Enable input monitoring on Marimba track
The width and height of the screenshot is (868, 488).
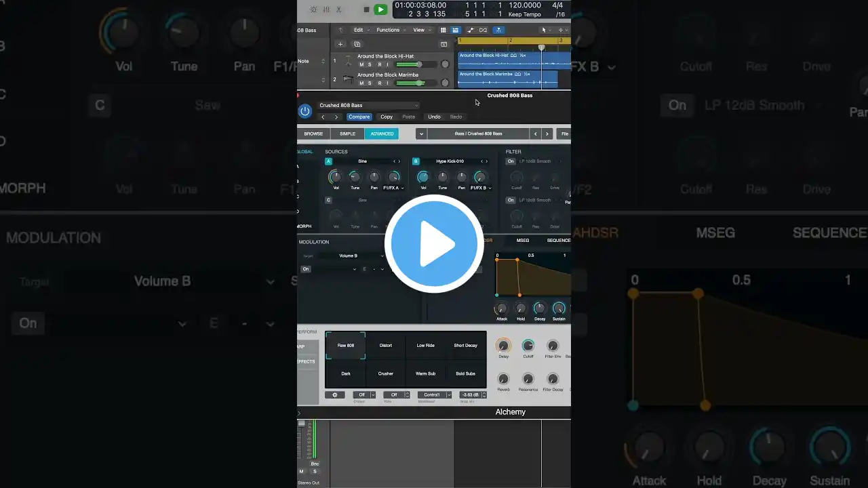387,83
